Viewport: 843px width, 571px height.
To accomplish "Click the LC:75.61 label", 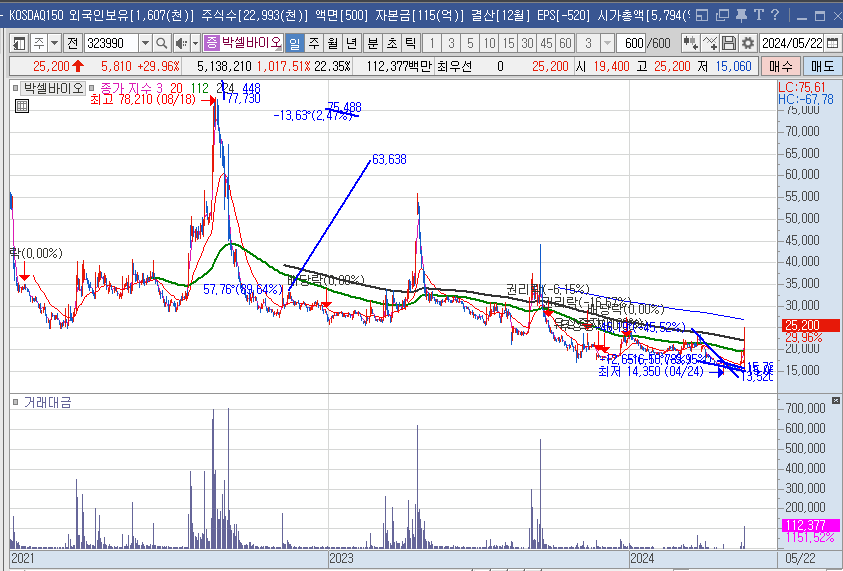I will (x=802, y=88).
